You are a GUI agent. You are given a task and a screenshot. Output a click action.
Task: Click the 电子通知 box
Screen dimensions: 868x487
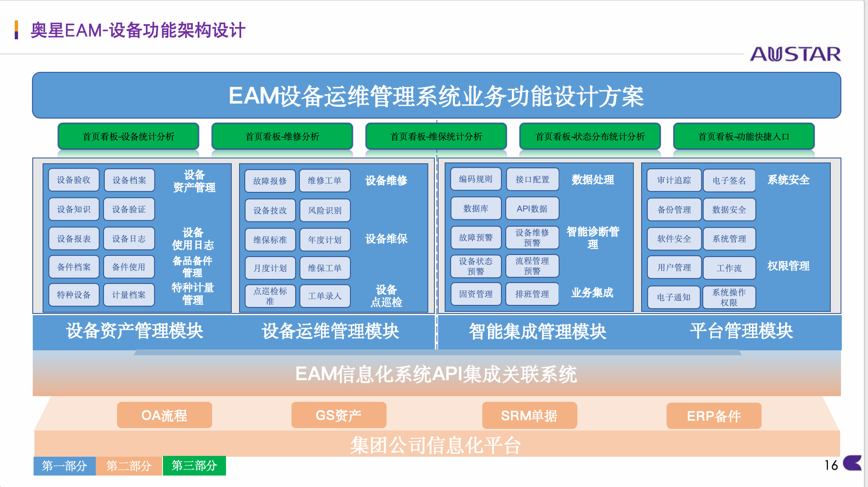[x=674, y=297]
